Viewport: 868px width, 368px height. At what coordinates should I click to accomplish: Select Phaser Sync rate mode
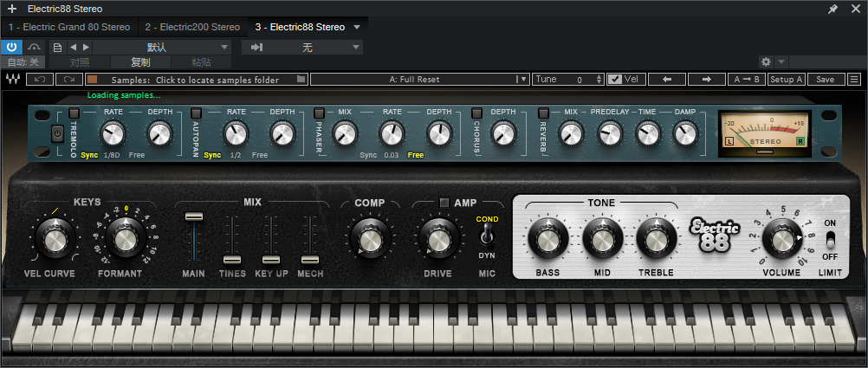(x=368, y=155)
